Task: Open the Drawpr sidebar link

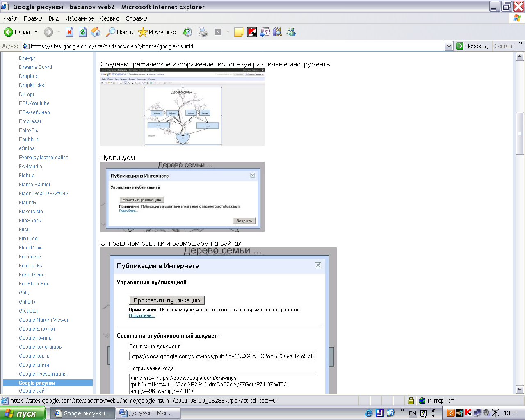Action: [27, 58]
